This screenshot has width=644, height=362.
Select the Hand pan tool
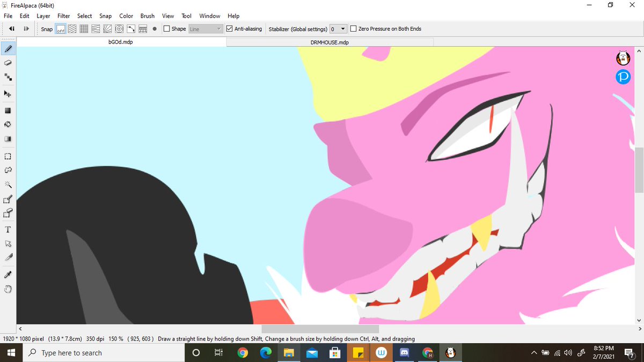[8, 290]
